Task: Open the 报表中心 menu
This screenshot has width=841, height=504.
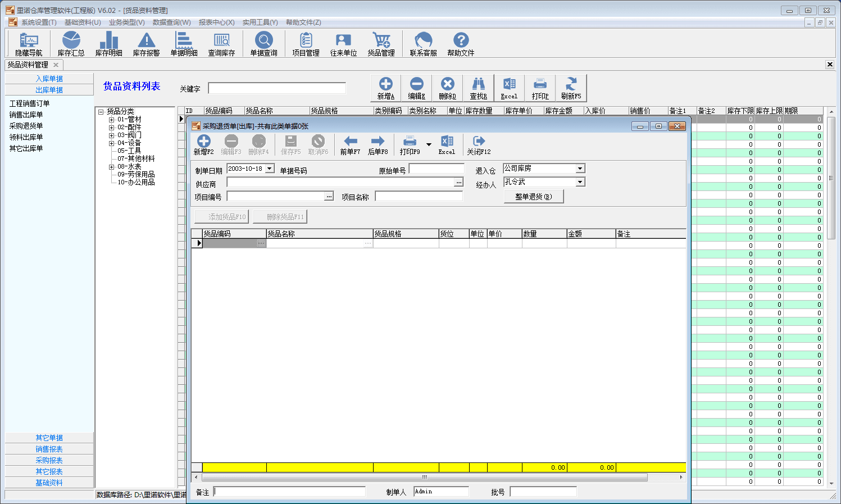Action: 216,22
